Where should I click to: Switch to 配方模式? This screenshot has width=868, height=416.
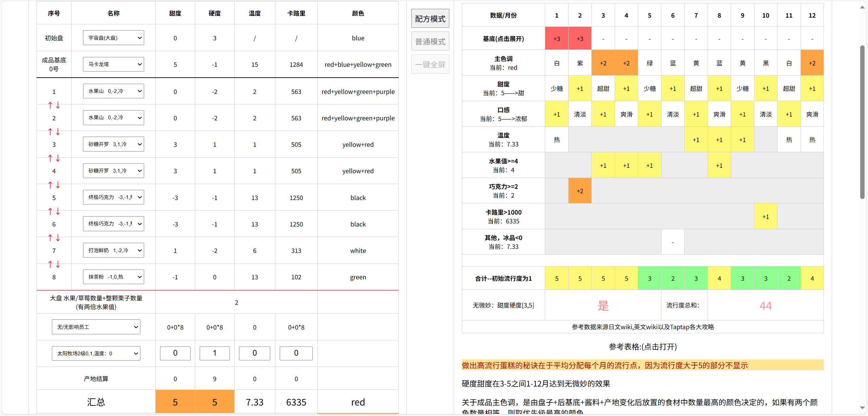pos(430,19)
